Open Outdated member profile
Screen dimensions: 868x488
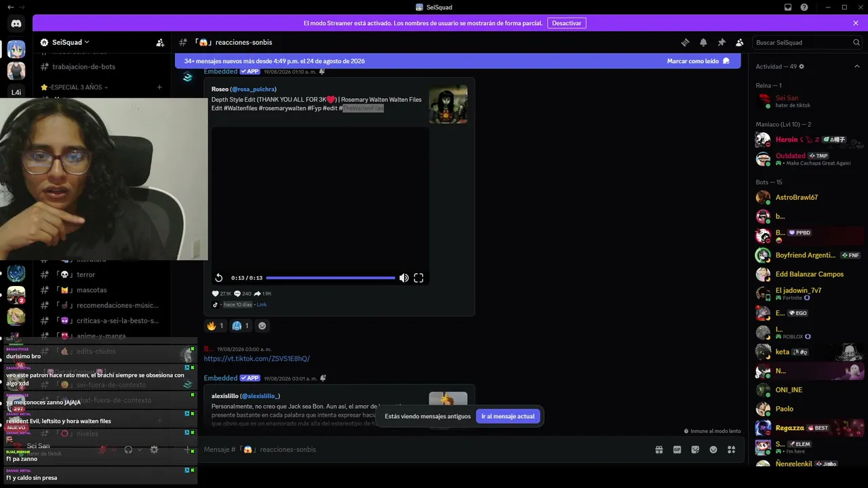808,159
